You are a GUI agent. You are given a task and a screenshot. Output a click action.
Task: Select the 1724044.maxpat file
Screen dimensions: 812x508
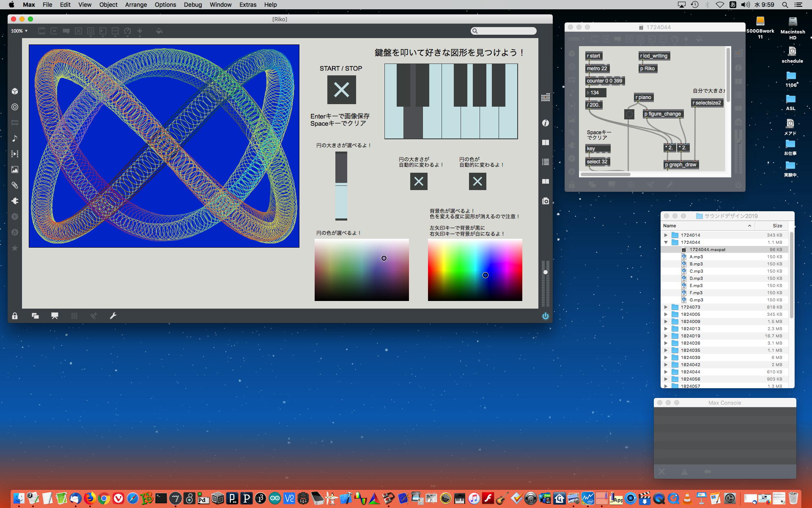tap(707, 250)
